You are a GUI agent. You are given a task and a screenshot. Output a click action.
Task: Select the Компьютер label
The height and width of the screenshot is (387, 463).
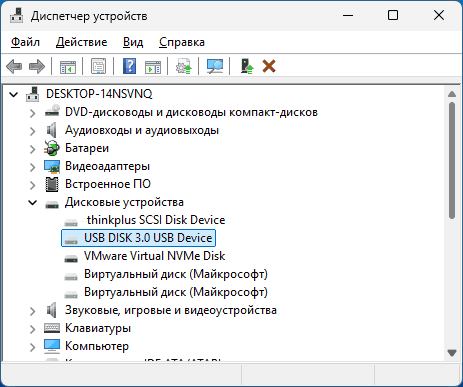(97, 346)
